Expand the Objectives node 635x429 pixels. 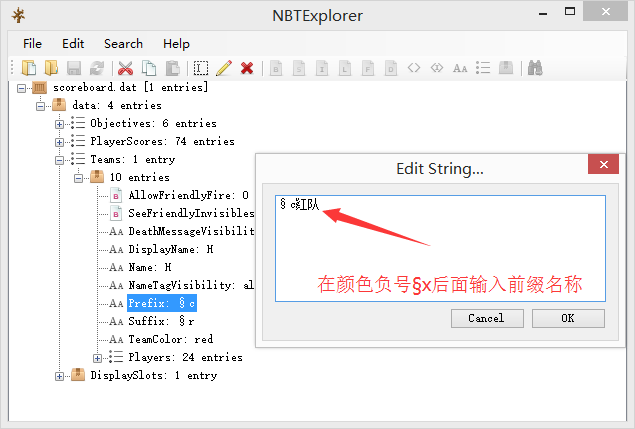click(x=60, y=124)
